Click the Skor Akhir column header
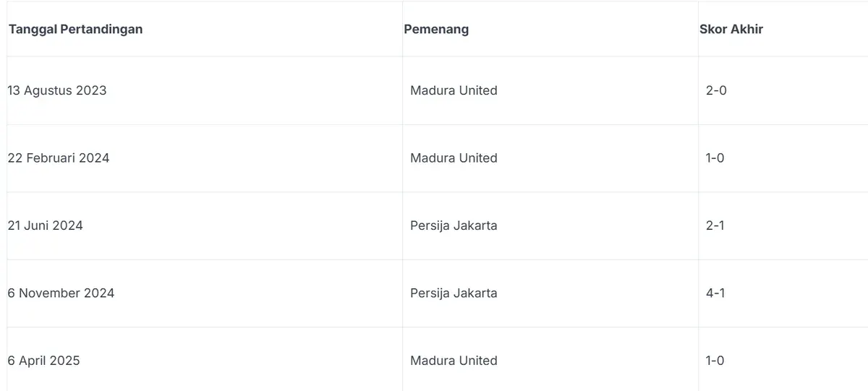This screenshot has height=391, width=868. pyautogui.click(x=731, y=30)
